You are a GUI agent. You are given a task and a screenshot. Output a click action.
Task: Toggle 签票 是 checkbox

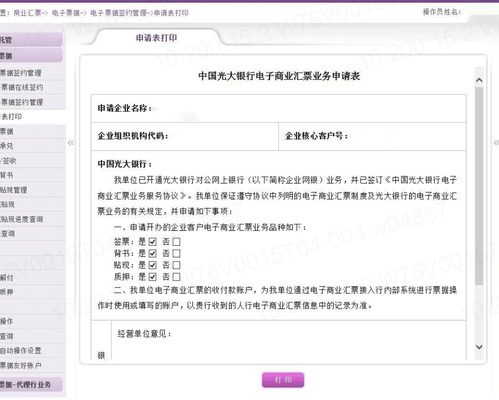coord(152,242)
